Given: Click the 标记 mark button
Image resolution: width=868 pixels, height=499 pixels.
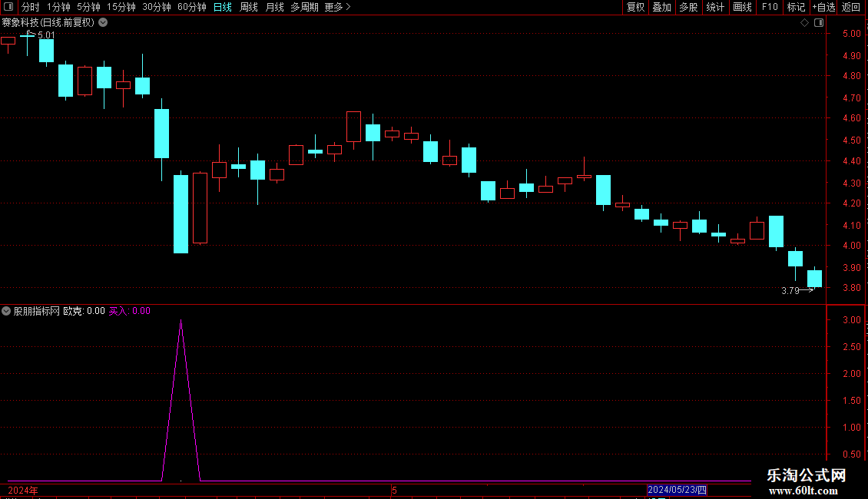Looking at the screenshot, I should pyautogui.click(x=796, y=7).
